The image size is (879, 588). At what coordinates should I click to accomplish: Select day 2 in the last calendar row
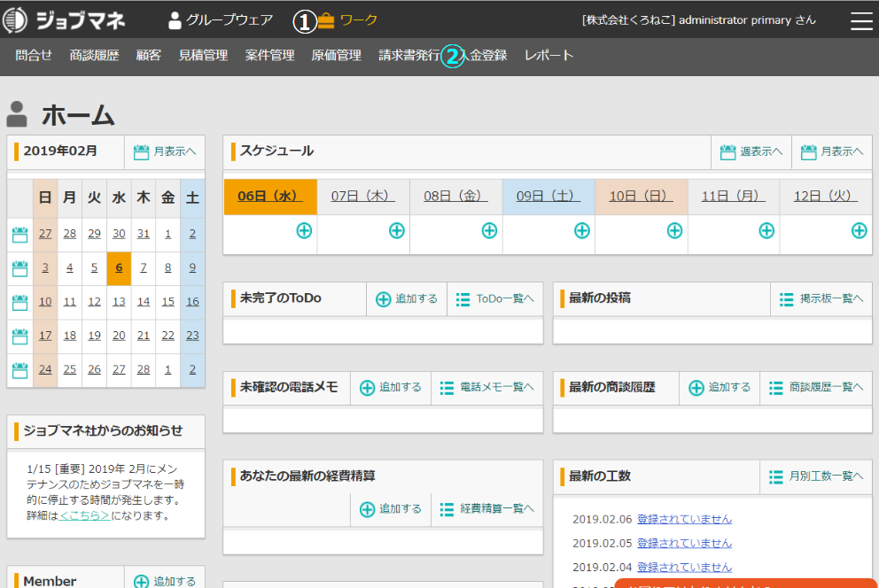click(x=192, y=369)
